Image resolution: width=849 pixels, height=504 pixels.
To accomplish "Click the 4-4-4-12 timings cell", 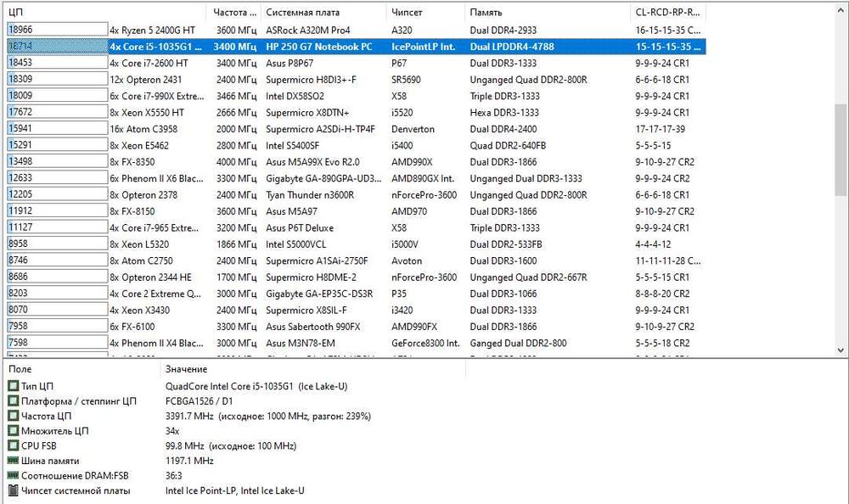I will click(653, 244).
